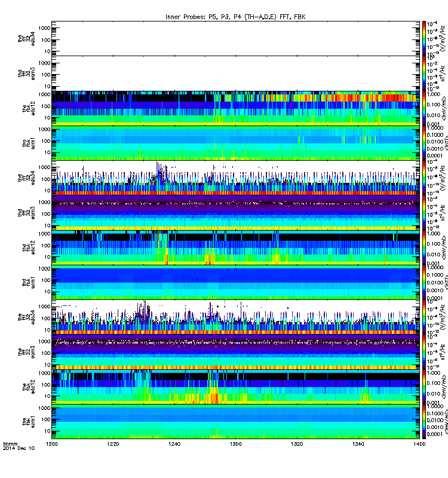
Task: Click the "thd fbk edc12" axis label
Action: coord(29,247)
